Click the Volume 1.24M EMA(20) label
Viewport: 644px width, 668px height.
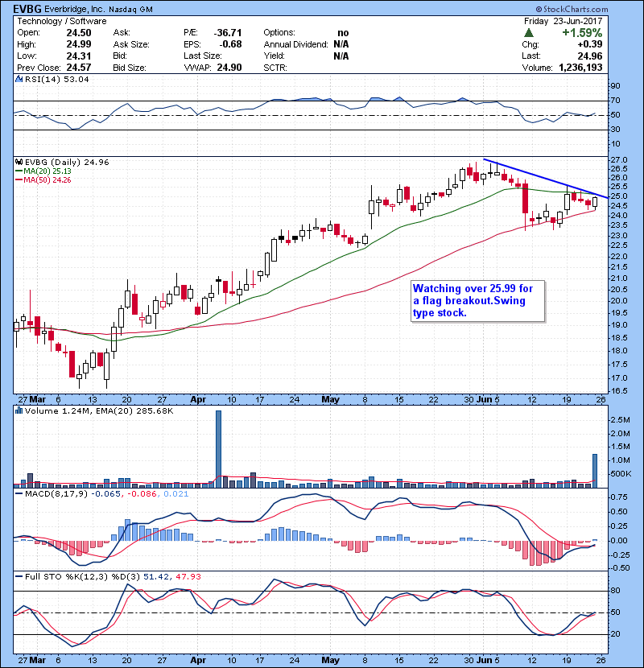pos(99,410)
